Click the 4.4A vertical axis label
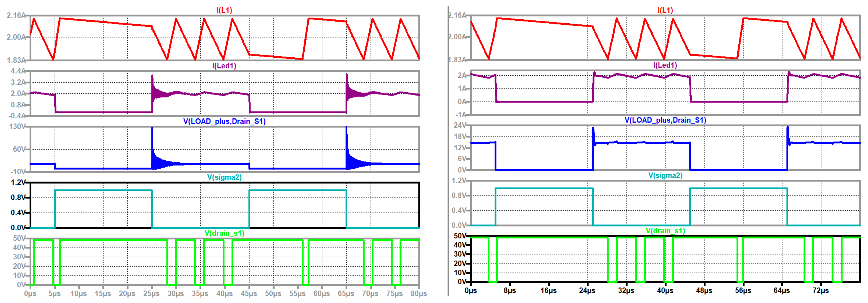This screenshot has height=303, width=868. [18, 71]
